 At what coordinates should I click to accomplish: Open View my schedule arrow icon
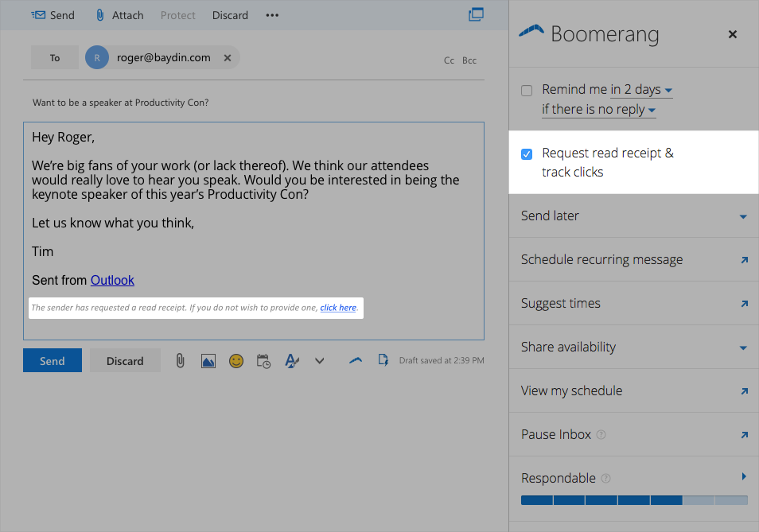click(x=745, y=390)
